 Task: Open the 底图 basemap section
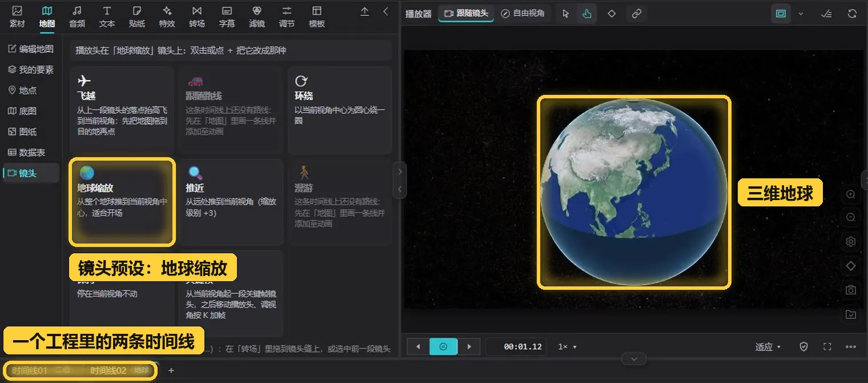pos(31,111)
